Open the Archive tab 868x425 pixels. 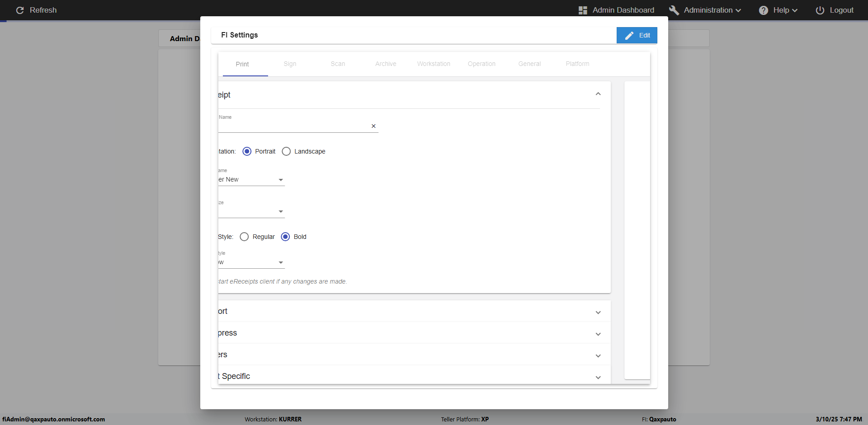[386, 64]
